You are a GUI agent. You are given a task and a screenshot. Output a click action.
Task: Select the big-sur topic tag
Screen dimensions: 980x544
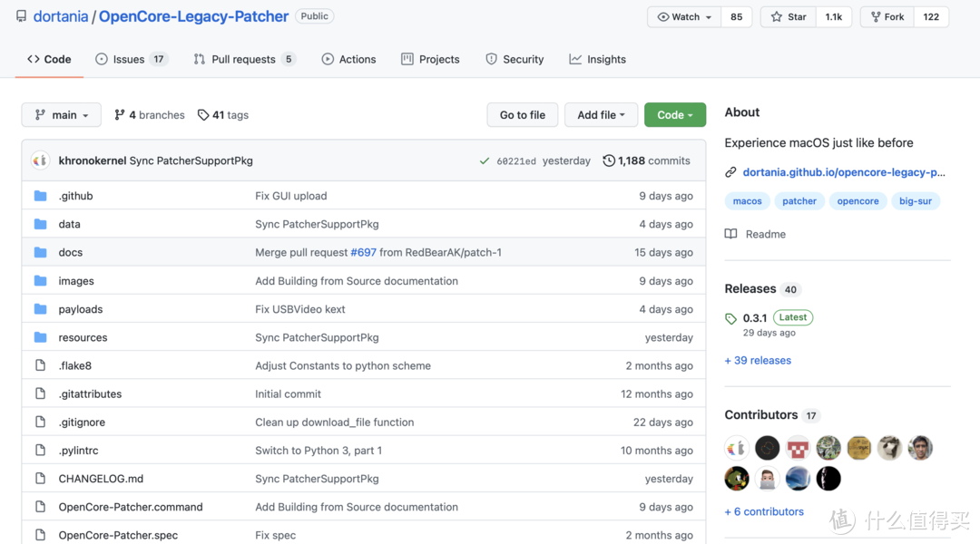[x=915, y=201]
